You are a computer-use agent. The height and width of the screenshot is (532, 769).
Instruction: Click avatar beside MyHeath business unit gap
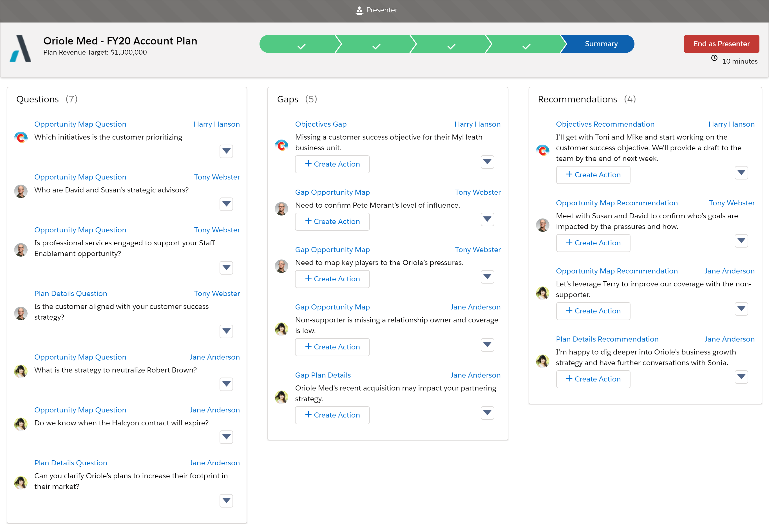(281, 145)
